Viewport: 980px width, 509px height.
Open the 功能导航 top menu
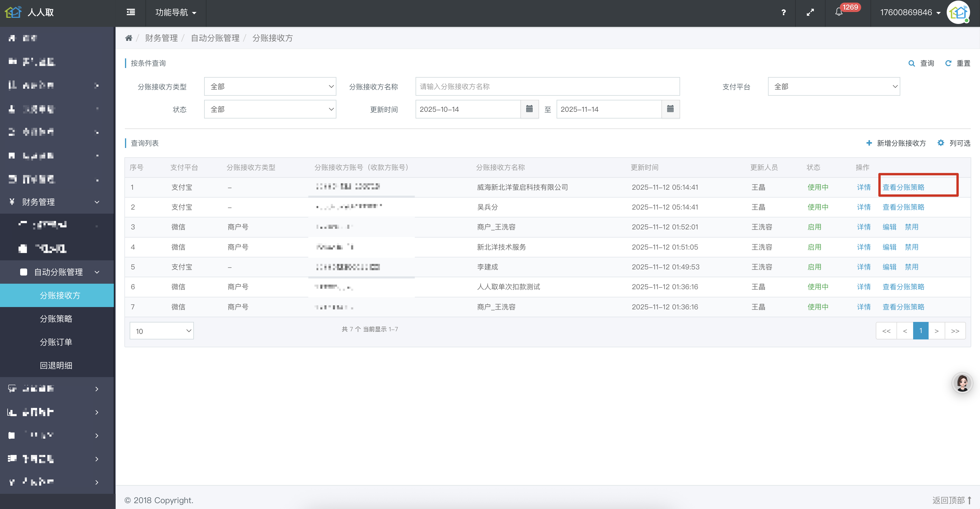[176, 13]
